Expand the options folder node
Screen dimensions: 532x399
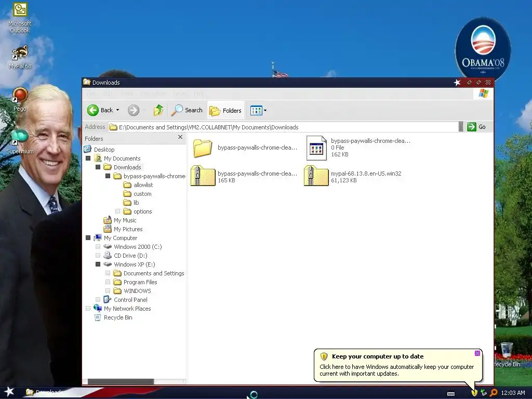[118, 211]
